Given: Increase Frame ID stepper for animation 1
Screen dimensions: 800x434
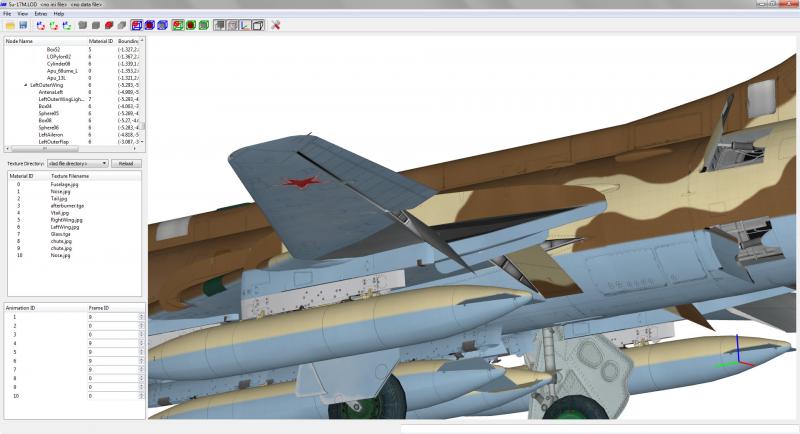Looking at the screenshot, I should coord(141,315).
